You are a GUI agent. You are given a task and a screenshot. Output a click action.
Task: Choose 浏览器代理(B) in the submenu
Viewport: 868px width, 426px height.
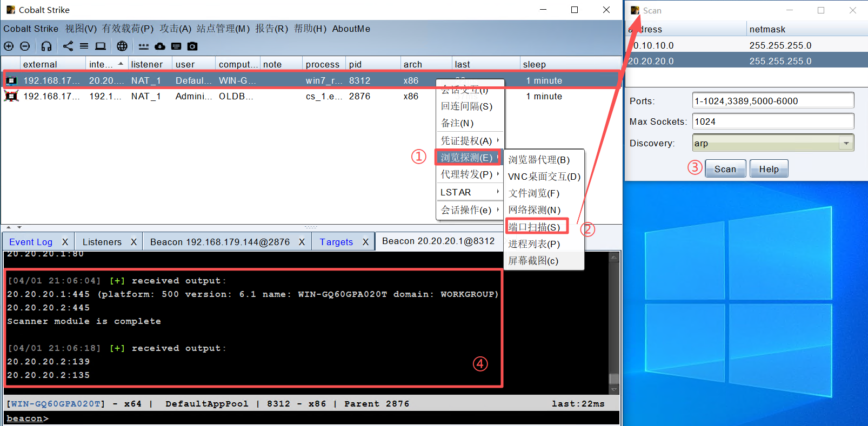pos(544,160)
